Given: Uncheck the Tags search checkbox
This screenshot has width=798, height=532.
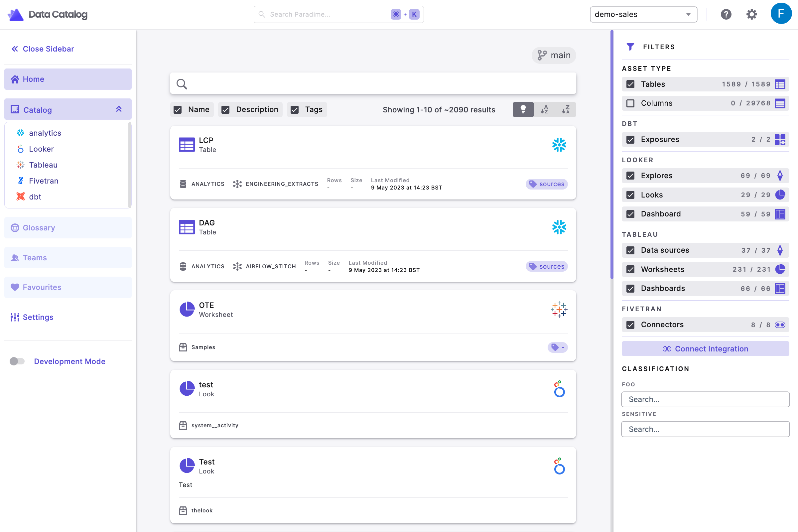Looking at the screenshot, I should [x=295, y=110].
